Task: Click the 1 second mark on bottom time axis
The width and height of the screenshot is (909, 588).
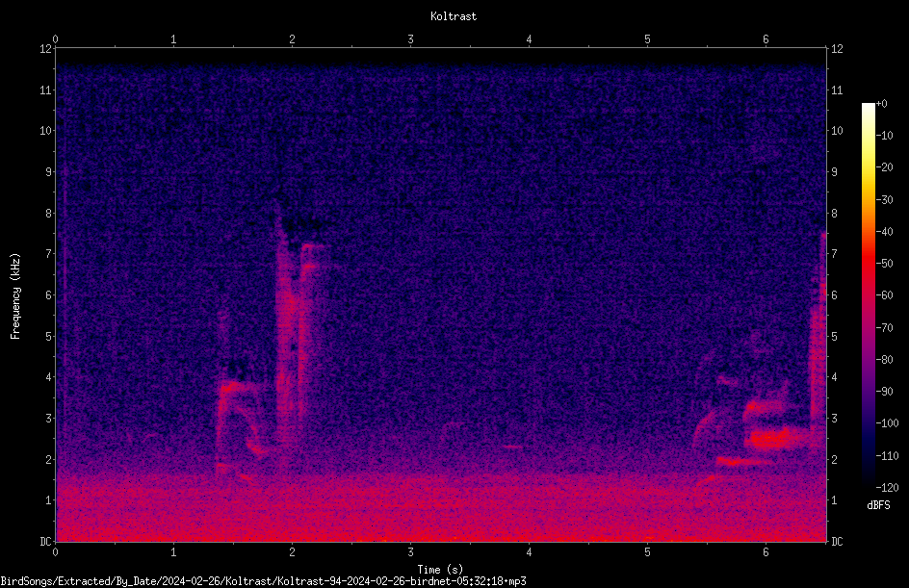Action: (173, 552)
